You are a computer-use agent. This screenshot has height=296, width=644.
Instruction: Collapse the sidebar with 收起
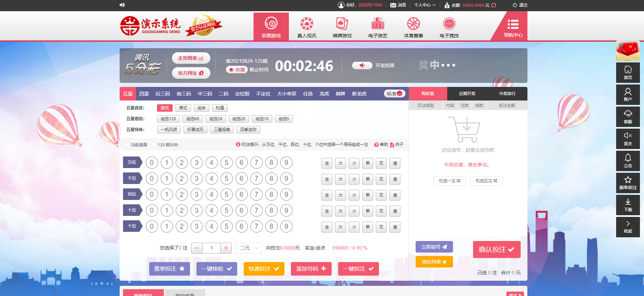tap(628, 227)
